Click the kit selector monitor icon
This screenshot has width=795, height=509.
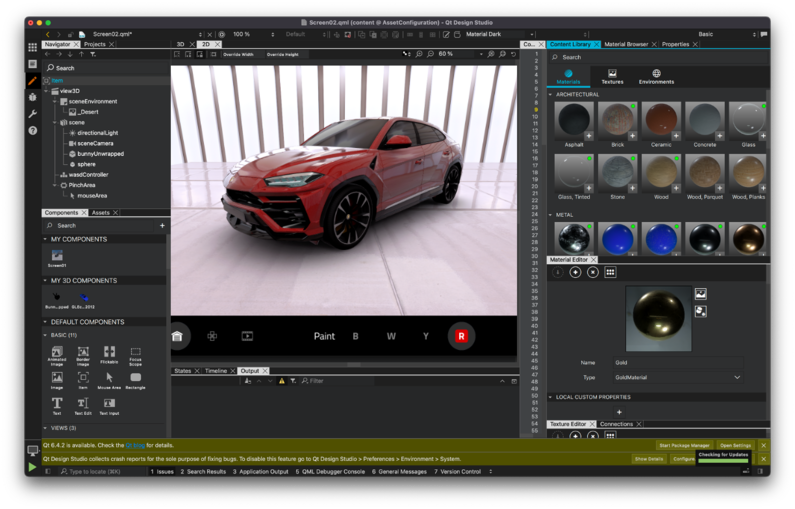click(32, 450)
